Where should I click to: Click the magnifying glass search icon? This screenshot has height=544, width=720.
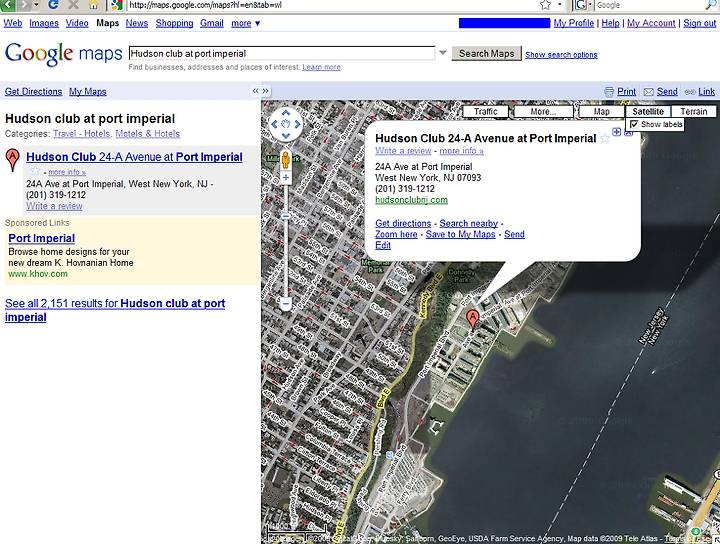711,5
